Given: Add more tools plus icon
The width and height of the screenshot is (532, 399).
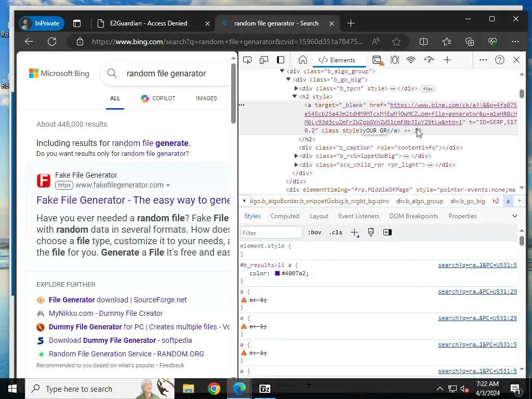Looking at the screenshot, I should point(447,60).
